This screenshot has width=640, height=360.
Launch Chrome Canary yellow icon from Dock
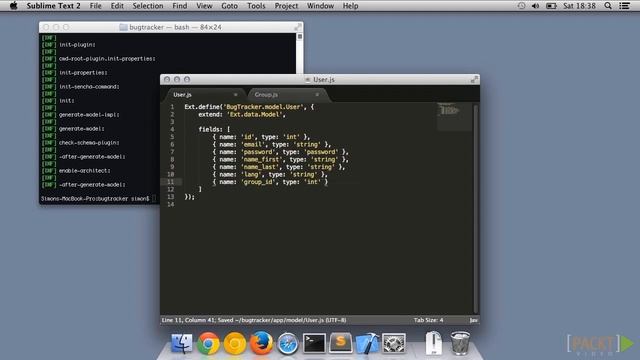[234, 343]
